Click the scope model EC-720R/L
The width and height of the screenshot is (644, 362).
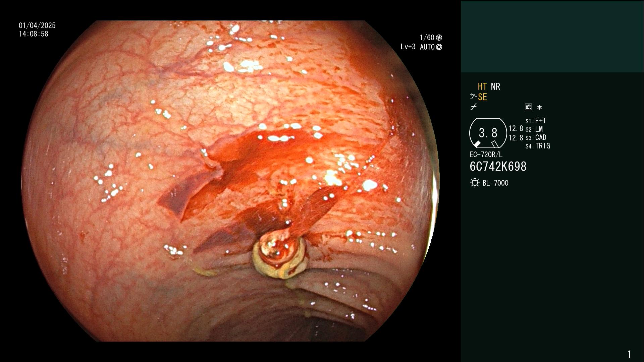(x=486, y=155)
